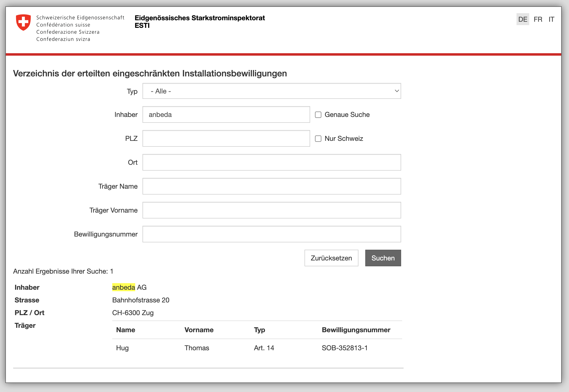Click into the PLZ input field
569x392 pixels.
[226, 139]
